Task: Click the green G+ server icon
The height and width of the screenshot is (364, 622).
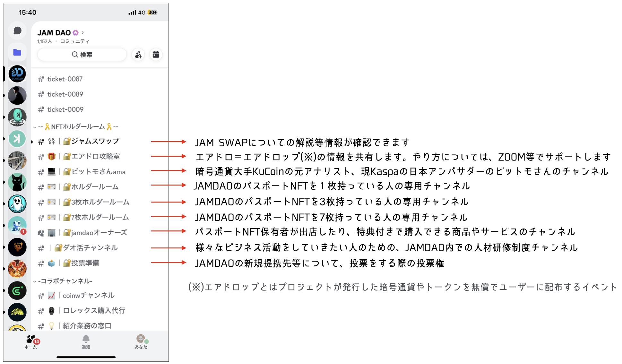Action: pyautogui.click(x=17, y=290)
